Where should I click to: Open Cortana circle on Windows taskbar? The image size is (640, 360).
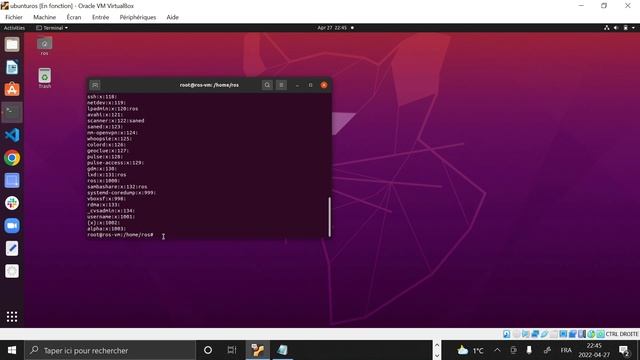click(208, 350)
